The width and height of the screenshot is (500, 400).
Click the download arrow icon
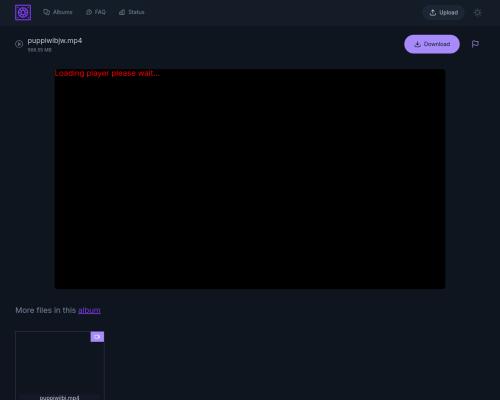pos(417,44)
